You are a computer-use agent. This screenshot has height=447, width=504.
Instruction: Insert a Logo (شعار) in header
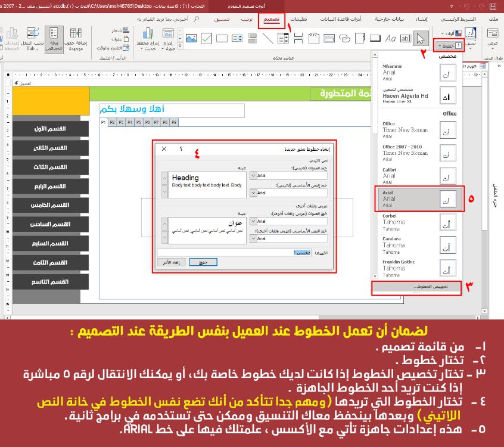point(120,30)
